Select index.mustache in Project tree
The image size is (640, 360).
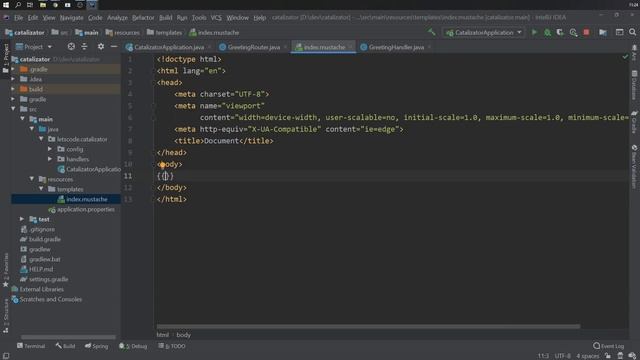click(87, 199)
